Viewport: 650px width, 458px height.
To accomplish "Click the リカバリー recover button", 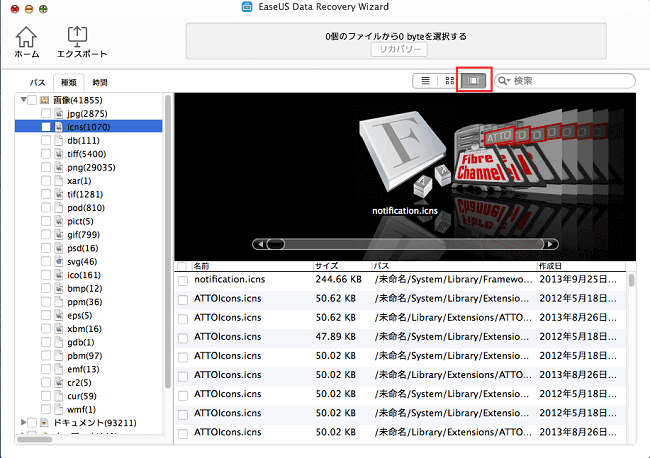I will click(399, 49).
